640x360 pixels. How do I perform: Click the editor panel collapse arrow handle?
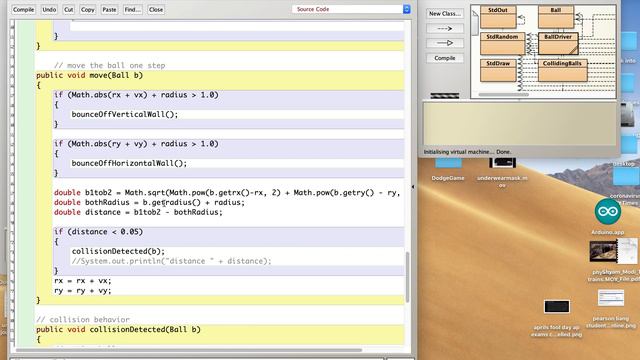413,187
